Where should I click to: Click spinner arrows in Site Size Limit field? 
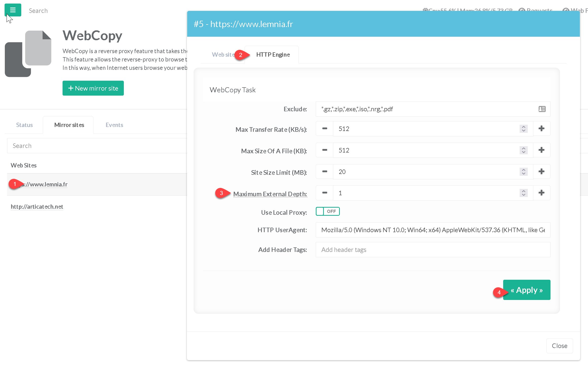point(523,172)
